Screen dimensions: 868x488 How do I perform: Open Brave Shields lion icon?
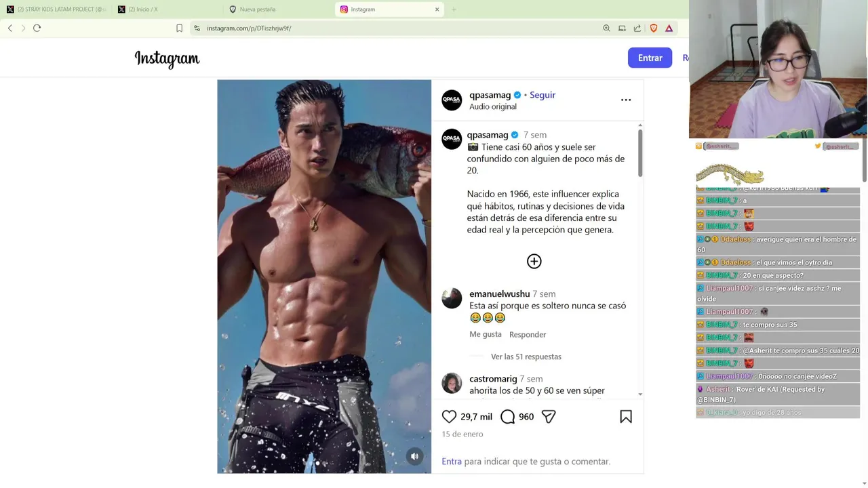[654, 28]
